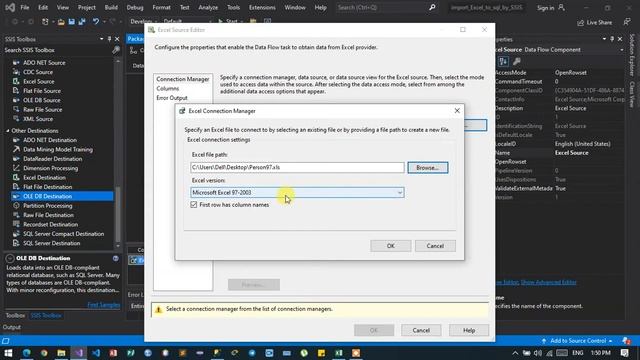The width and height of the screenshot is (640, 360).
Task: Open the Build menu
Action: pos(111,7)
